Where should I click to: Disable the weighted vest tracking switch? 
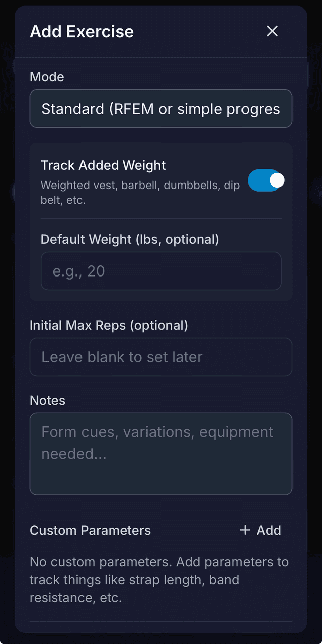[x=266, y=180]
